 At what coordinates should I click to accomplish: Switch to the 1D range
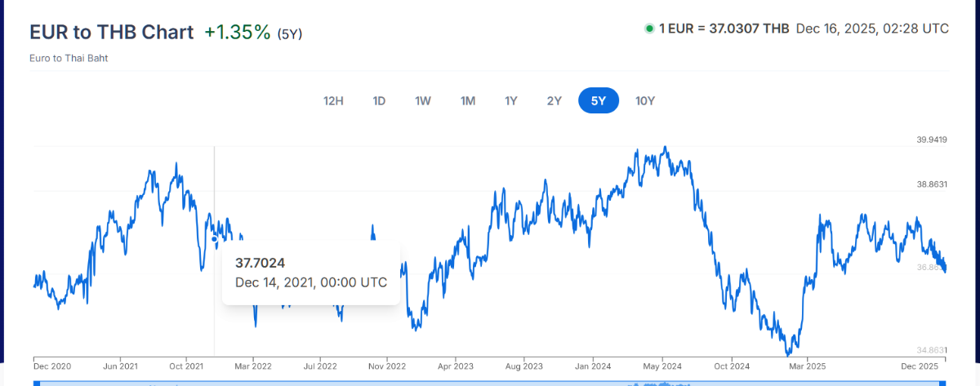pyautogui.click(x=379, y=101)
